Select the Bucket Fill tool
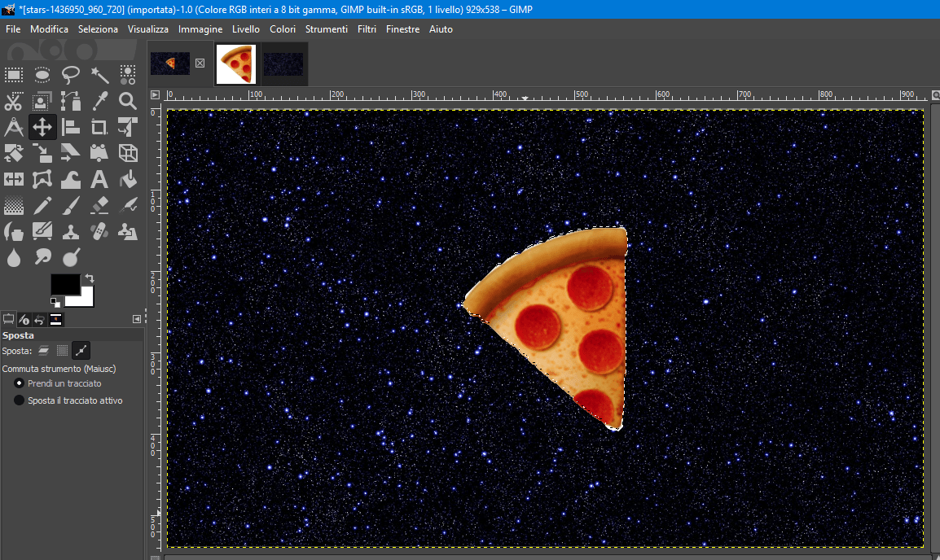This screenshot has width=940, height=560. point(128,179)
